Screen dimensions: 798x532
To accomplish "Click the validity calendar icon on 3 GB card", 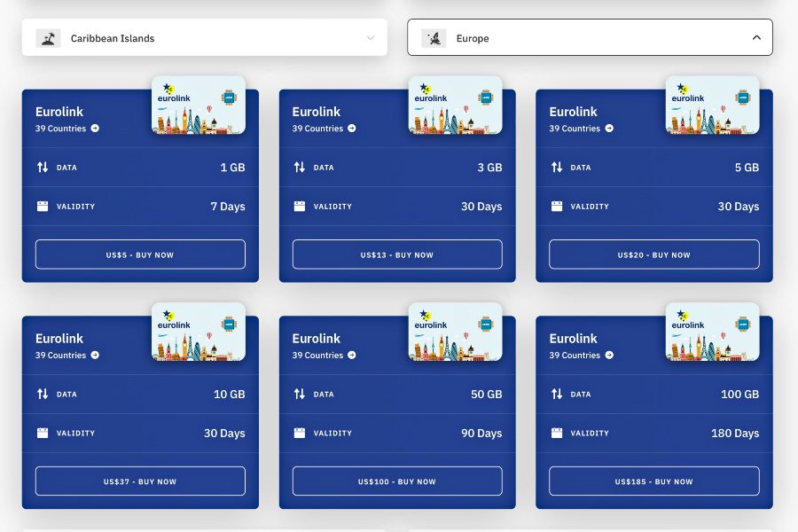I will point(300,207).
